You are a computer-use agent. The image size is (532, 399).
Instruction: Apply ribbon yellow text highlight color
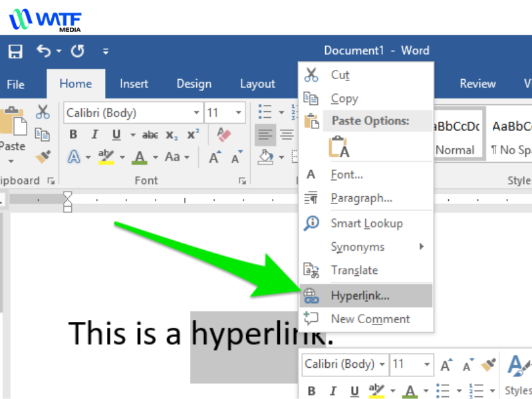(106, 157)
